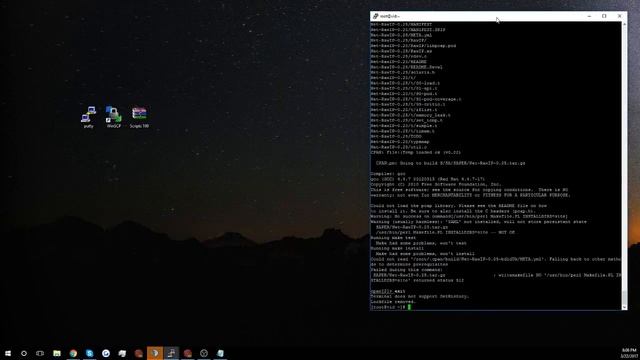Click the "Running make install" line
Screen dimensions: 640x360
397,248
